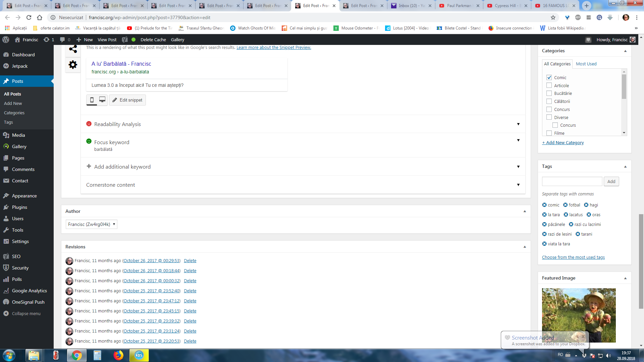Switch snippet preview to desktop view
Image resolution: width=644 pixels, height=362 pixels.
coord(102,100)
